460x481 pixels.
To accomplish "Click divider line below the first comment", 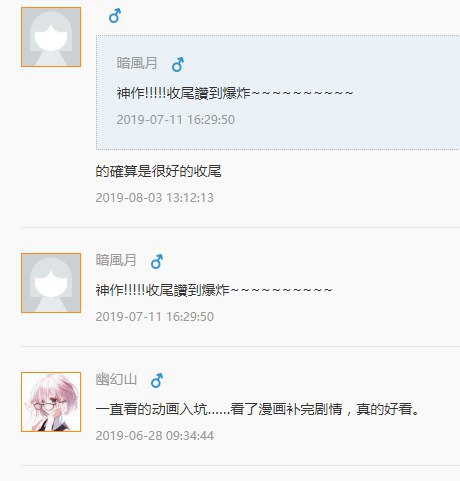I will click(240, 228).
